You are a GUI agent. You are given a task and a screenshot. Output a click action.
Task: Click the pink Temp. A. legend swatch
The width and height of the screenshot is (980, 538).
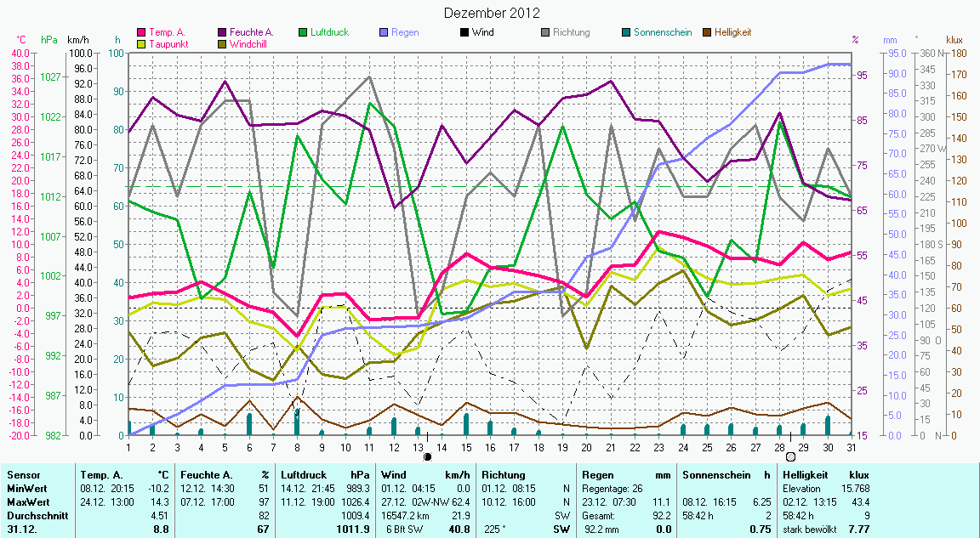pyautogui.click(x=141, y=32)
